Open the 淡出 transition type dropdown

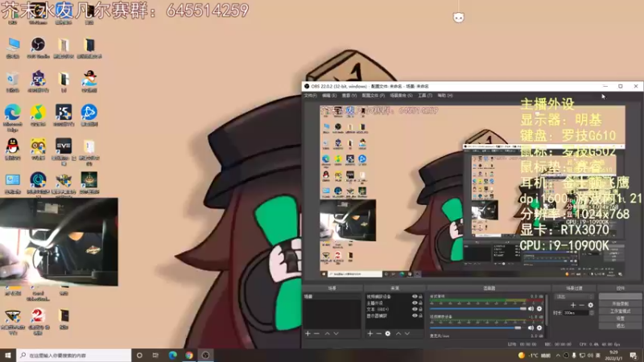pos(574,296)
